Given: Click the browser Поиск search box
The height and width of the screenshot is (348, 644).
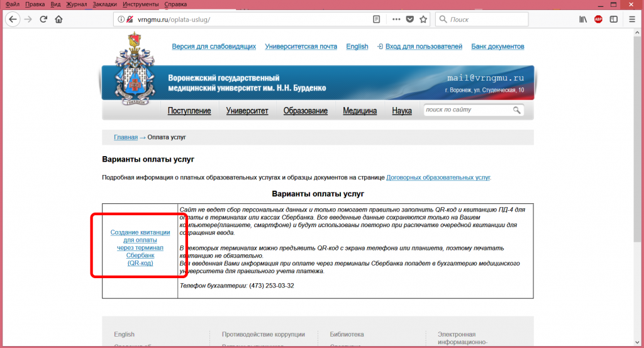Looking at the screenshot, I should point(482,20).
